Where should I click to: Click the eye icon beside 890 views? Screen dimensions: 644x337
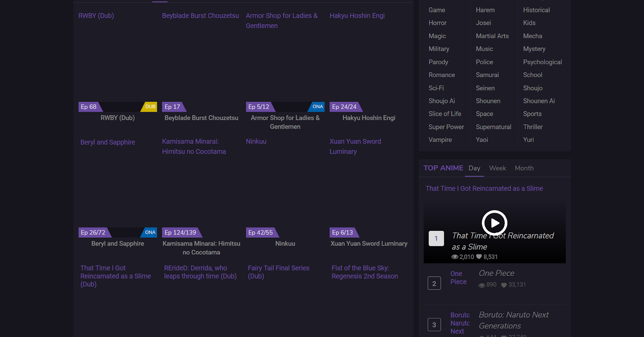click(x=482, y=285)
